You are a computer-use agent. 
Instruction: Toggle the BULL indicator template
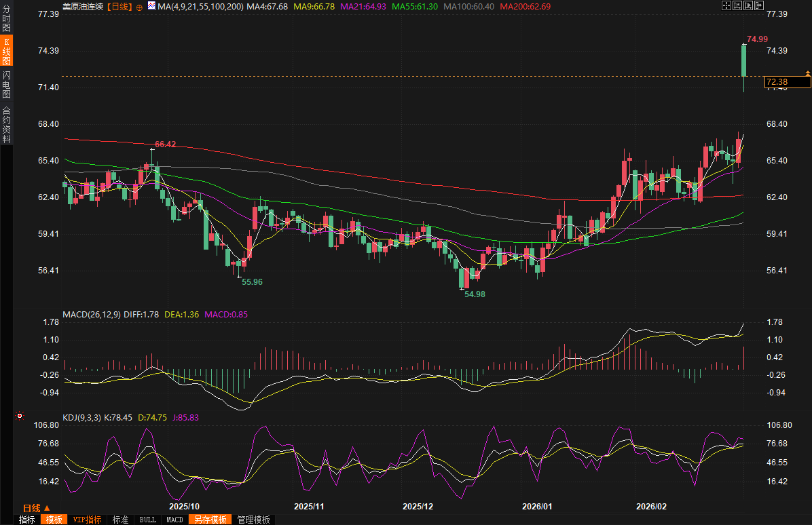click(x=147, y=520)
